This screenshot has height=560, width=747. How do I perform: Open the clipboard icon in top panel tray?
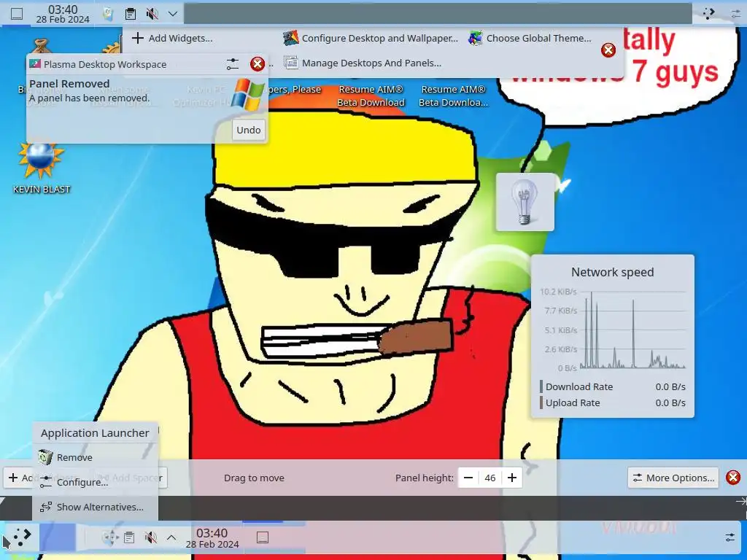130,15
